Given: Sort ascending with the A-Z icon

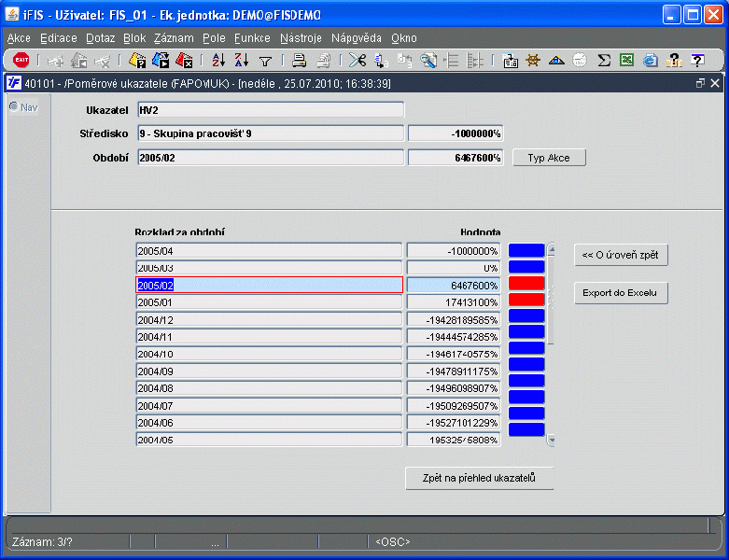Looking at the screenshot, I should tap(218, 60).
